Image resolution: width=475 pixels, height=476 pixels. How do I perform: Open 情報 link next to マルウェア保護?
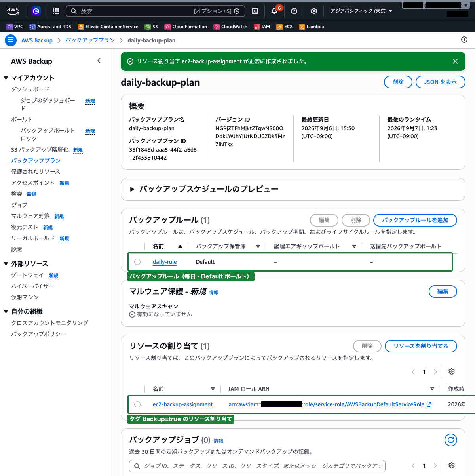pos(214,292)
